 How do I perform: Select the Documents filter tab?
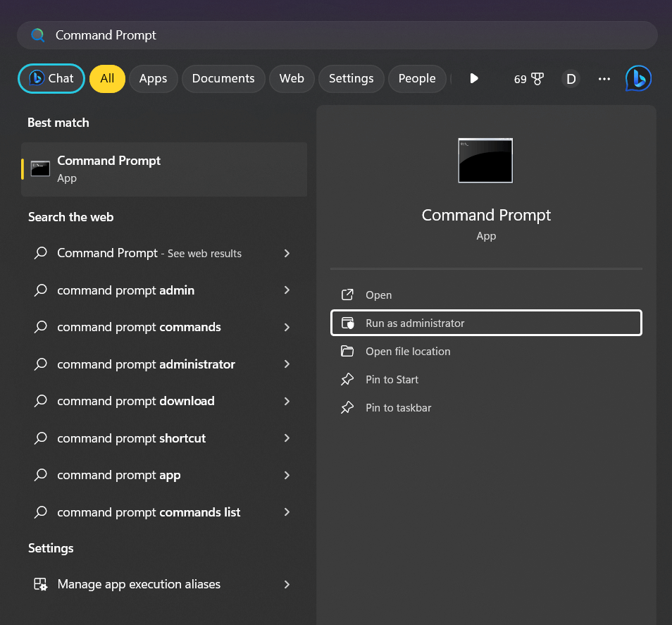pyautogui.click(x=223, y=79)
